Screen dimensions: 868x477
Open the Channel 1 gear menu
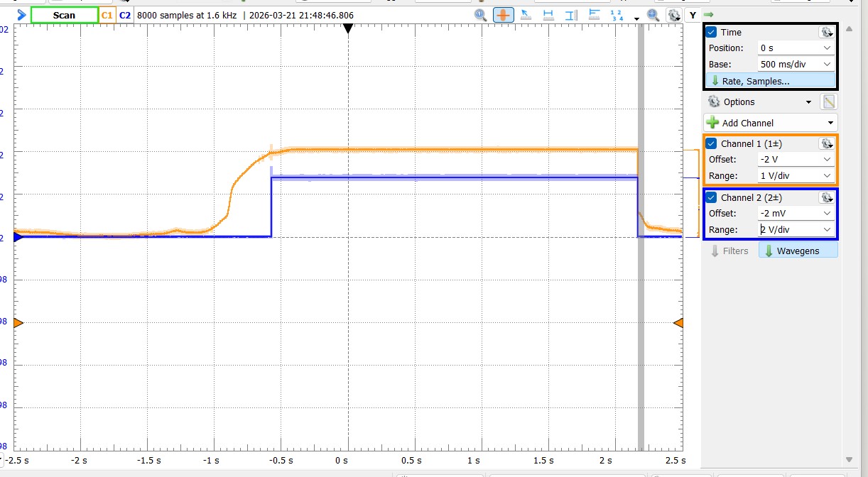[x=826, y=143]
